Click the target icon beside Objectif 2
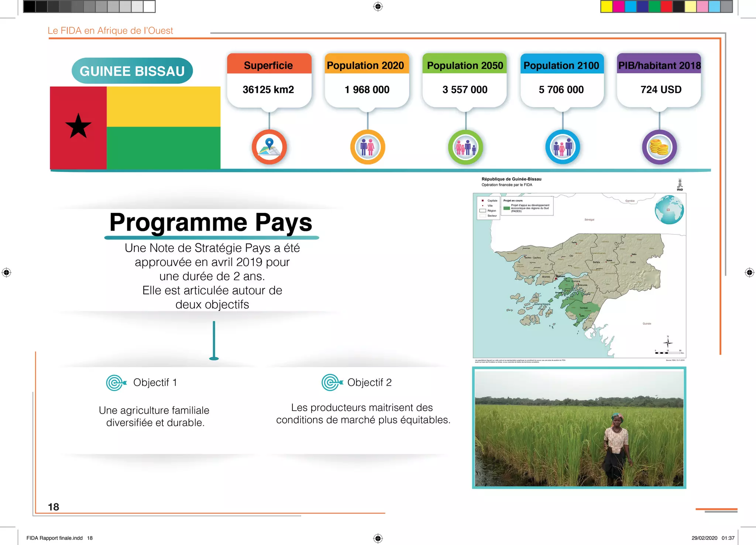This screenshot has width=756, height=545. point(331,382)
